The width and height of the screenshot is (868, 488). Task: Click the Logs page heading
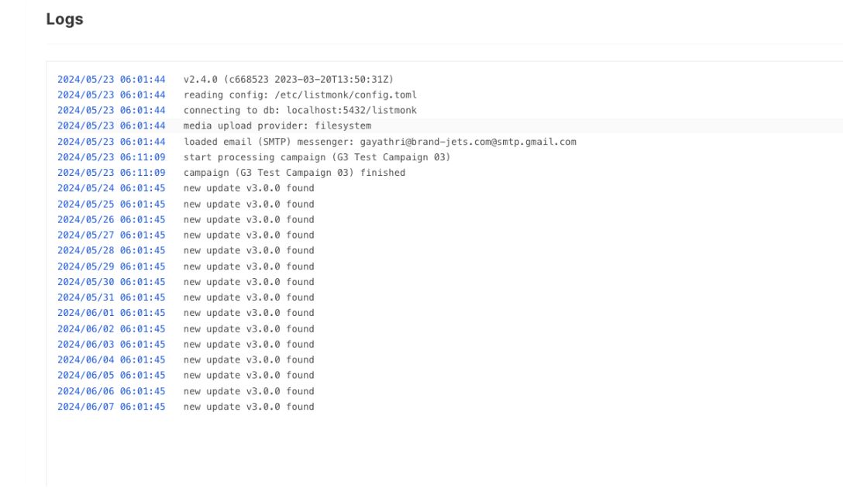pos(65,19)
